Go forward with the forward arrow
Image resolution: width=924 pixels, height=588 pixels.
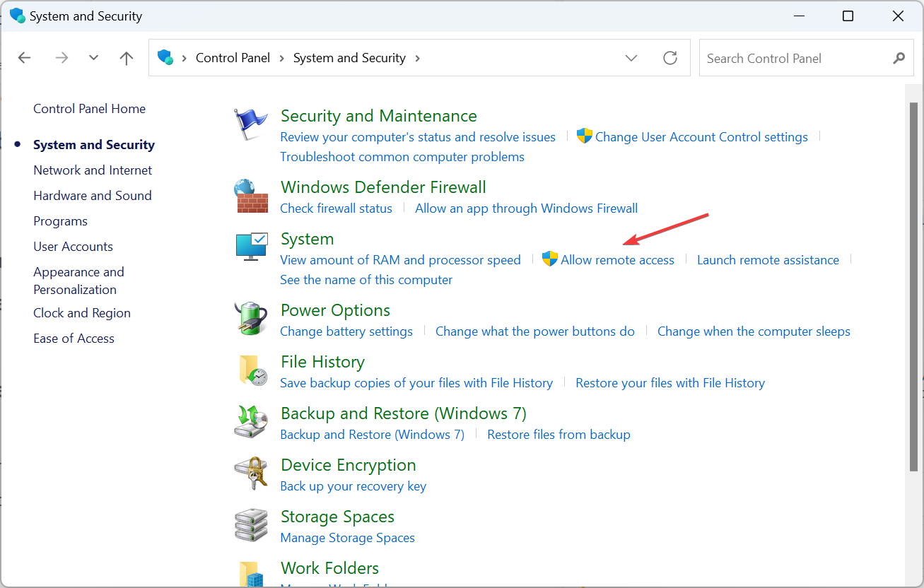[62, 58]
